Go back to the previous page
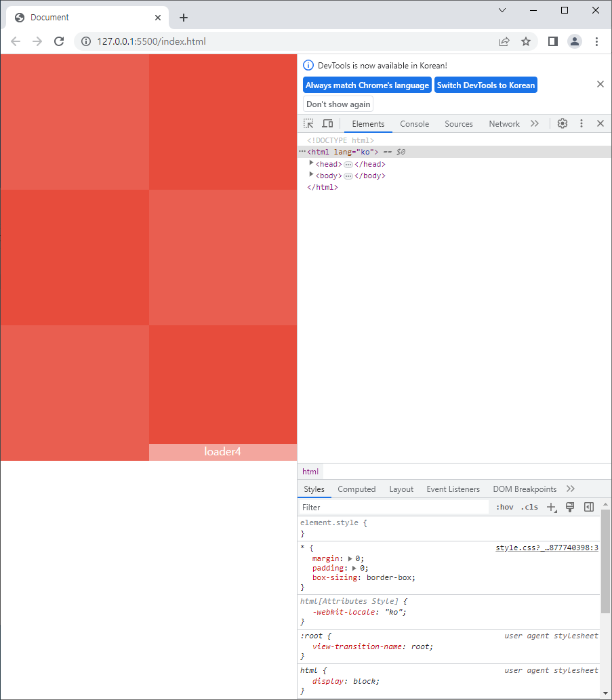 tap(16, 41)
